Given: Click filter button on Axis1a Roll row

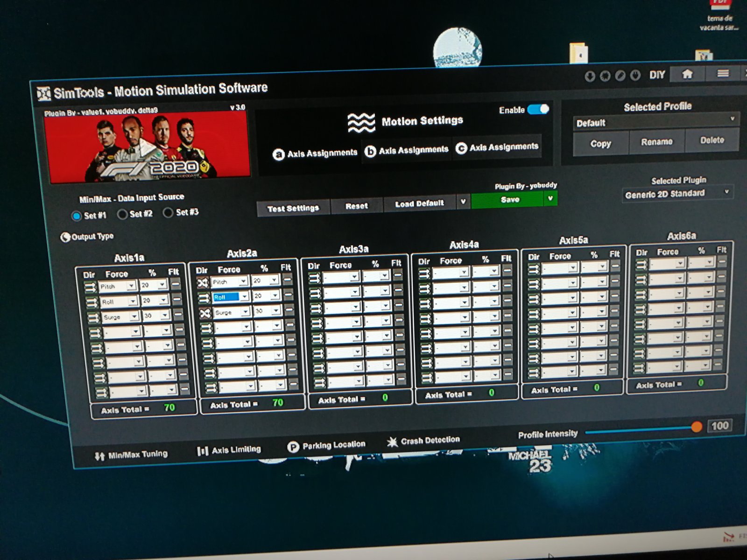Looking at the screenshot, I should click(177, 299).
